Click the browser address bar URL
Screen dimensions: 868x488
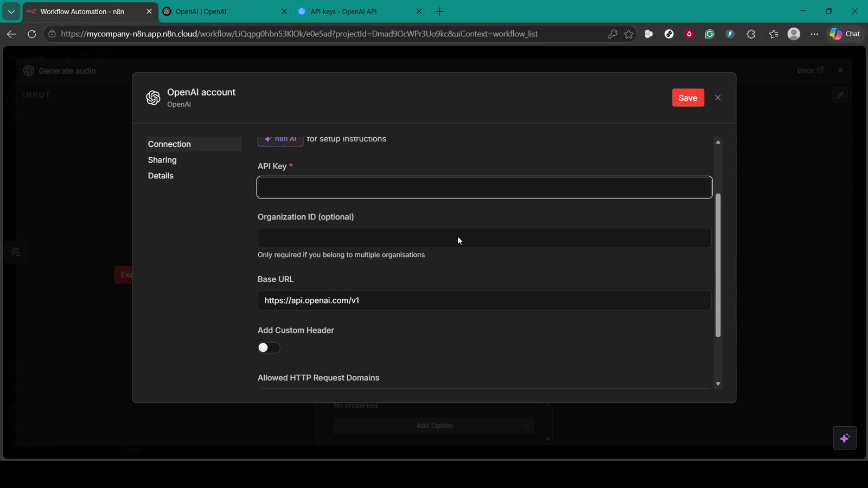coord(299,34)
